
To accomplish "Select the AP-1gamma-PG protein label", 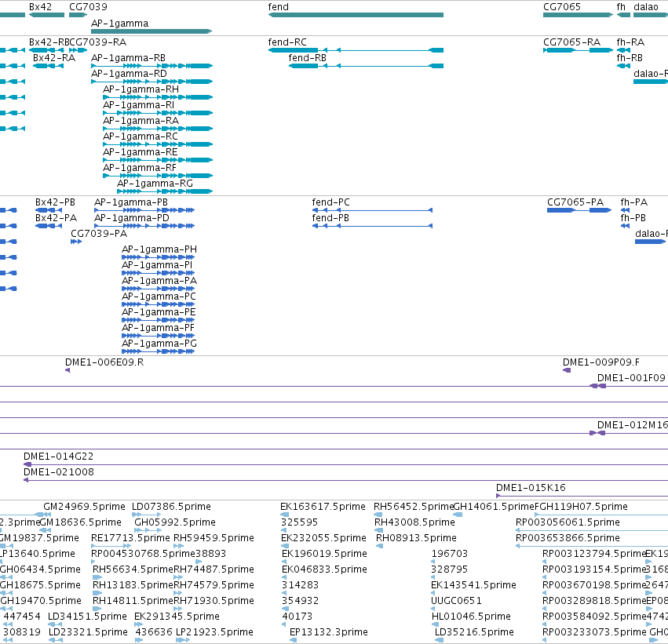I will point(159,344).
